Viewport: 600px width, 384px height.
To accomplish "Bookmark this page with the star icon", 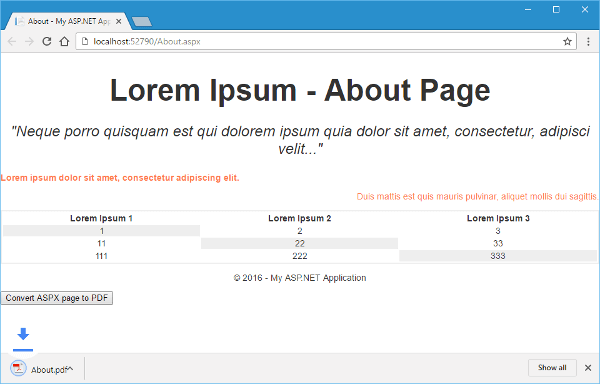I will (x=567, y=41).
